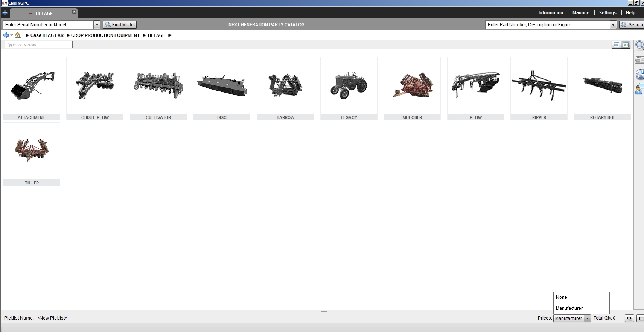Navigate to CROP PRODUCTION EQUIPMENT breadcrumb
Screen dimensions: 644x332
105,35
